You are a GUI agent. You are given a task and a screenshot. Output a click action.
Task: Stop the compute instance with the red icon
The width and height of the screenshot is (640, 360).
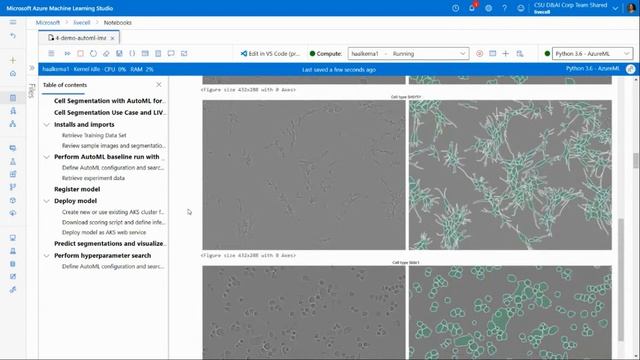[x=480, y=53]
